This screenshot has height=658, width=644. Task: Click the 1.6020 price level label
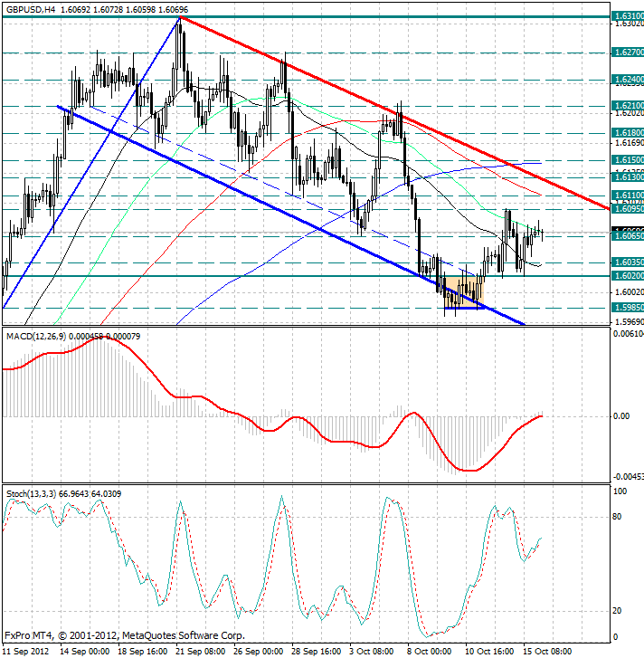coord(628,276)
